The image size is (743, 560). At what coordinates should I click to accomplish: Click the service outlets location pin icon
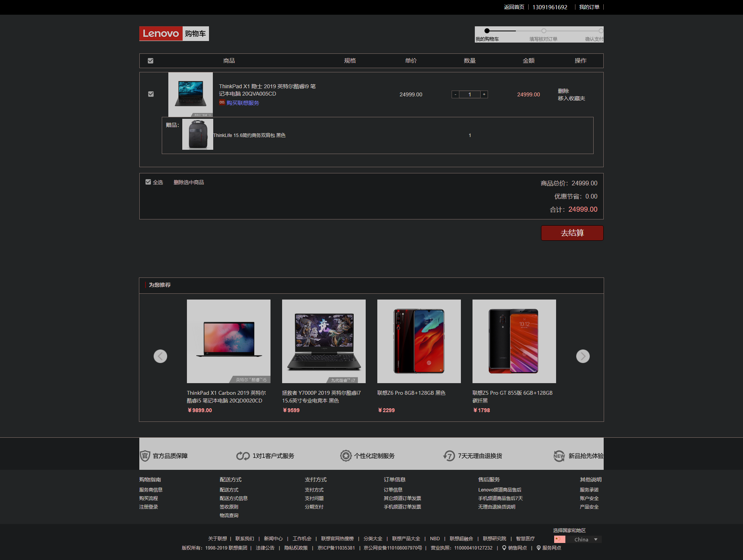click(538, 548)
